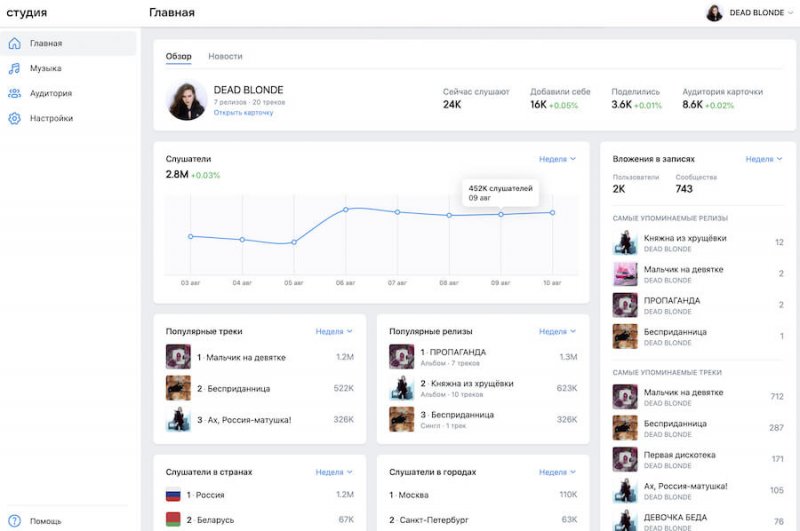
Task: Click the Открыть карточку link
Action: 243,113
